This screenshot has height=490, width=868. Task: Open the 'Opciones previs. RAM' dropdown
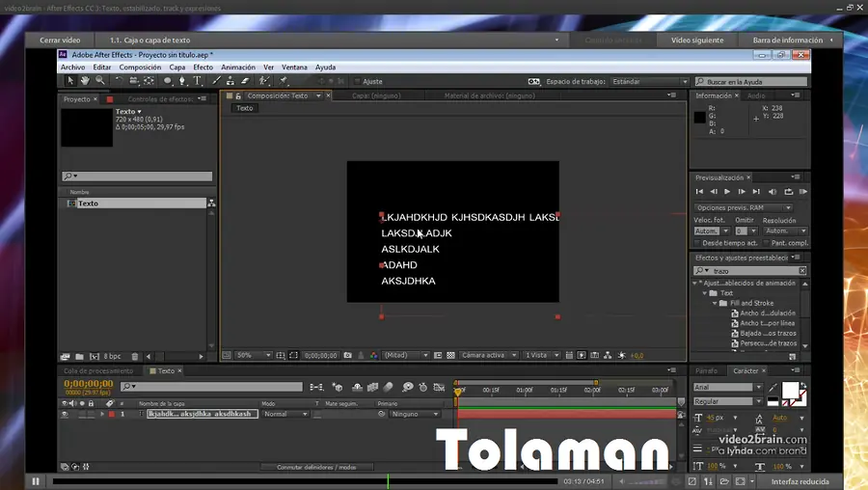(744, 207)
